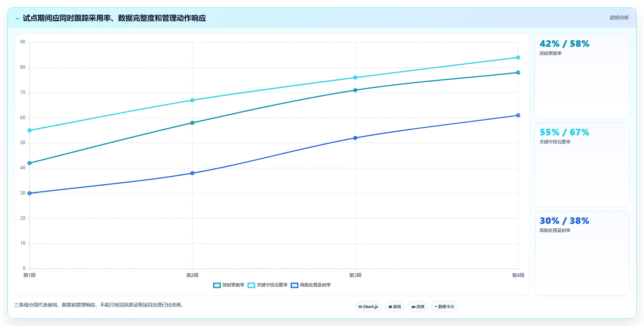Click the 关键字段完整率 point at 第2周
The height and width of the screenshot is (326, 644).
(192, 100)
